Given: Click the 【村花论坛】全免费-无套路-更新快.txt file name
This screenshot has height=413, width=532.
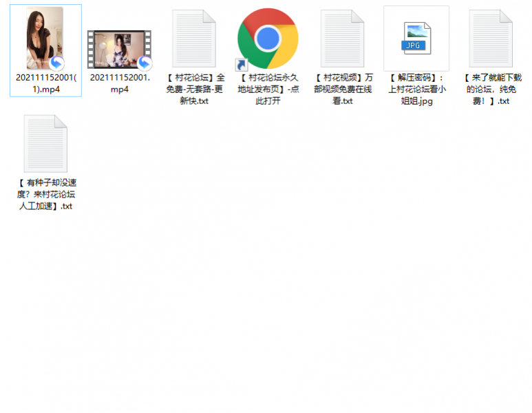Looking at the screenshot, I should tap(193, 89).
